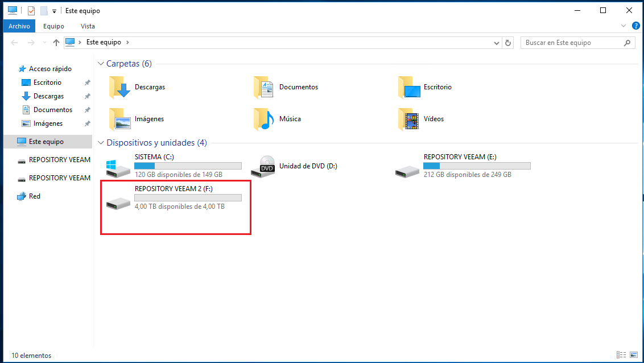Screen dimensions: 644x363
Task: Open the Música folder
Action: (289, 119)
